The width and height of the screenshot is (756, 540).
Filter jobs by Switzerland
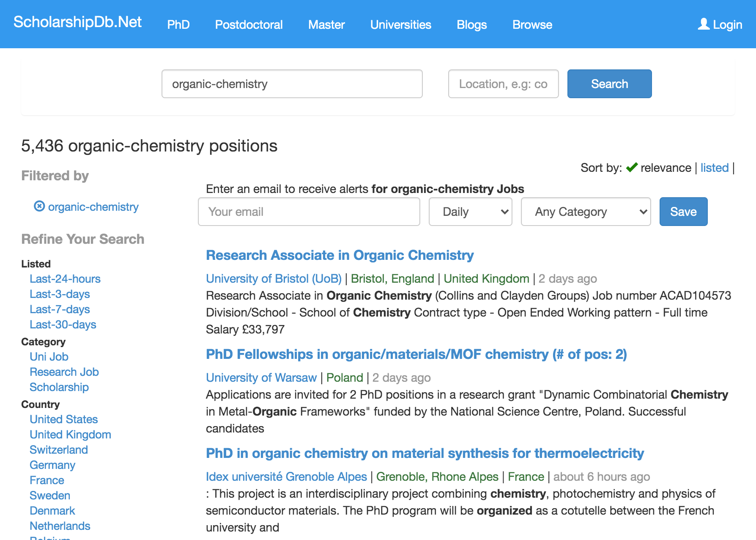tap(59, 449)
